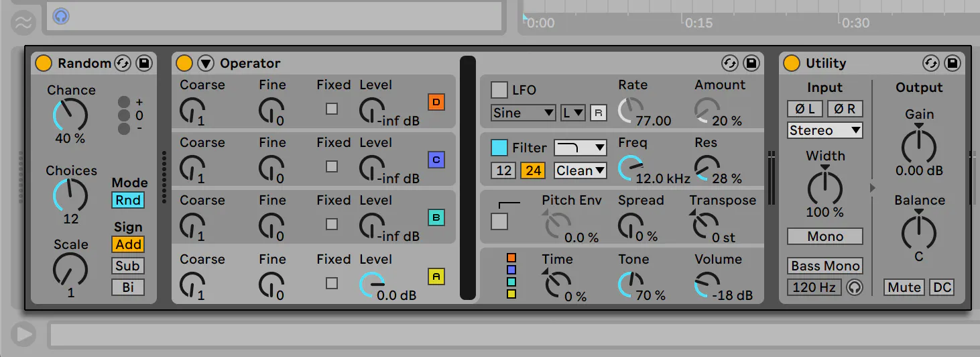Screen dimensions: 980x357
Task: Enable Fixed mode for oscillator D
Action: pos(332,109)
